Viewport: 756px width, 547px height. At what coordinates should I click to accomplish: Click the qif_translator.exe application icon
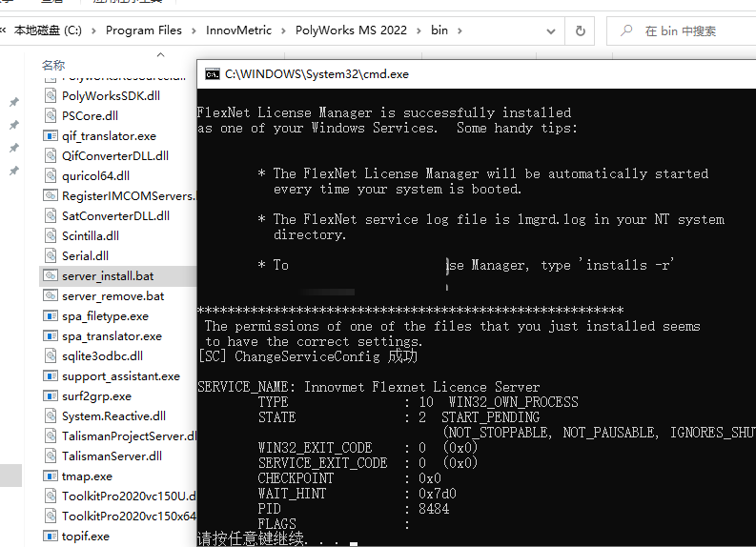pos(51,136)
